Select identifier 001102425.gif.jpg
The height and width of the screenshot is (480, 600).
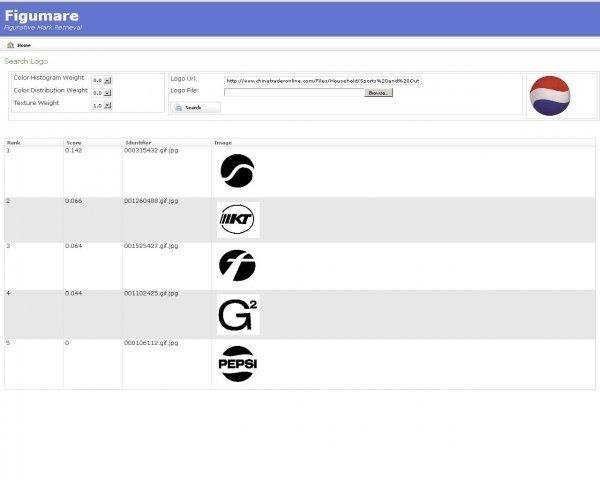[151, 293]
